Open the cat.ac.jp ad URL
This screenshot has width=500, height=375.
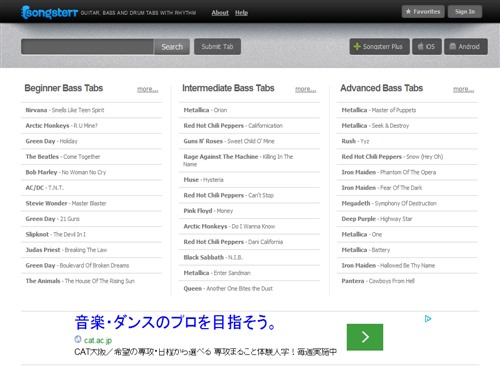[98, 340]
